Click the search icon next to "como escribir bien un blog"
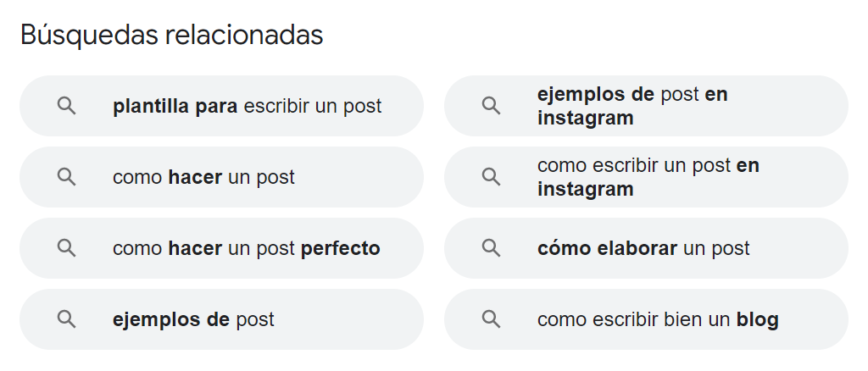This screenshot has width=868, height=371. pyautogui.click(x=491, y=319)
